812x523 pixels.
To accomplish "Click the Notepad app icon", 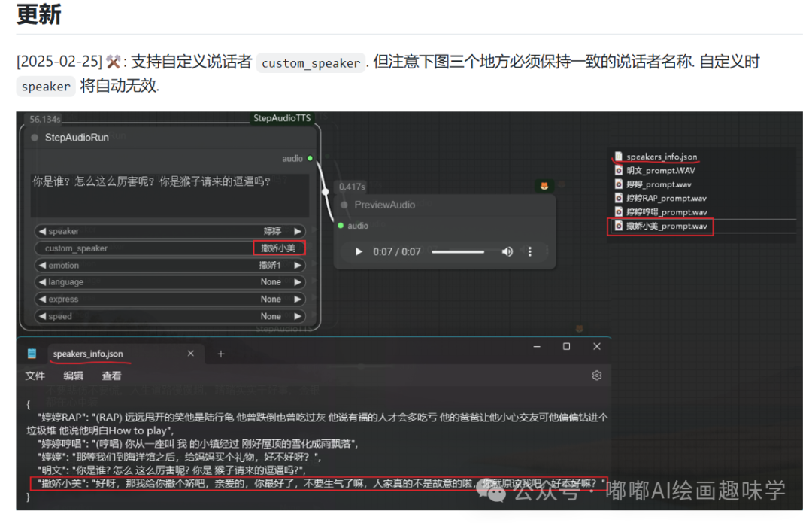I will (x=32, y=354).
